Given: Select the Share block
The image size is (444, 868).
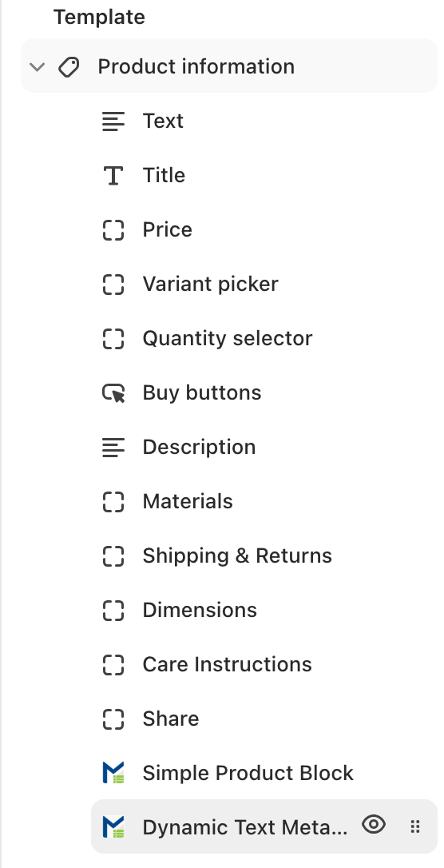Looking at the screenshot, I should pos(264,719).
